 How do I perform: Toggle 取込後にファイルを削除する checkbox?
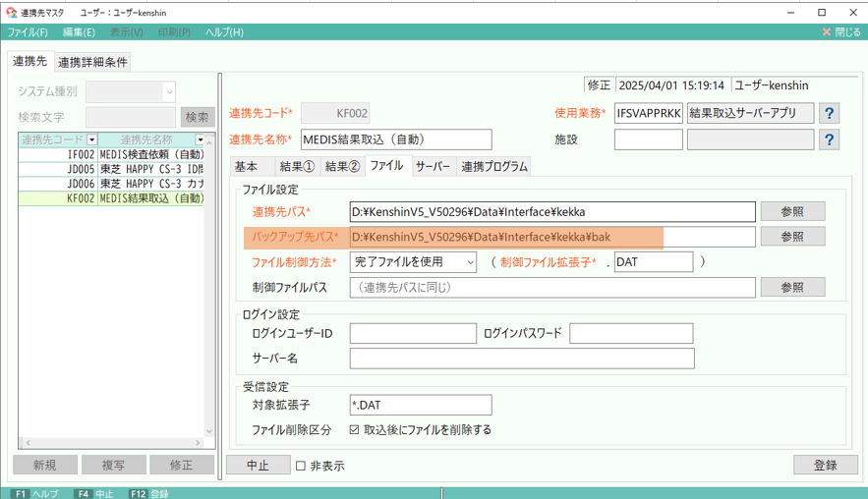(x=355, y=430)
